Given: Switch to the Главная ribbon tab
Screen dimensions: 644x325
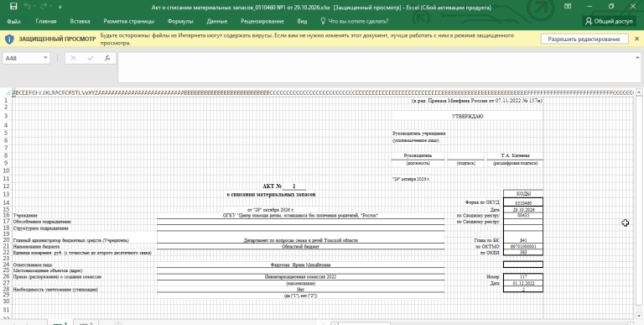Looking at the screenshot, I should tap(46, 21).
